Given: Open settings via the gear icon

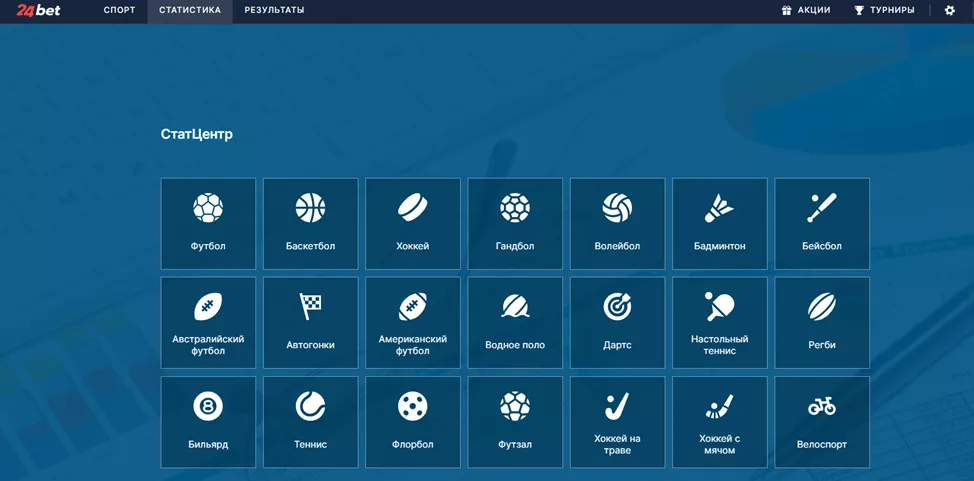Looking at the screenshot, I should [950, 11].
